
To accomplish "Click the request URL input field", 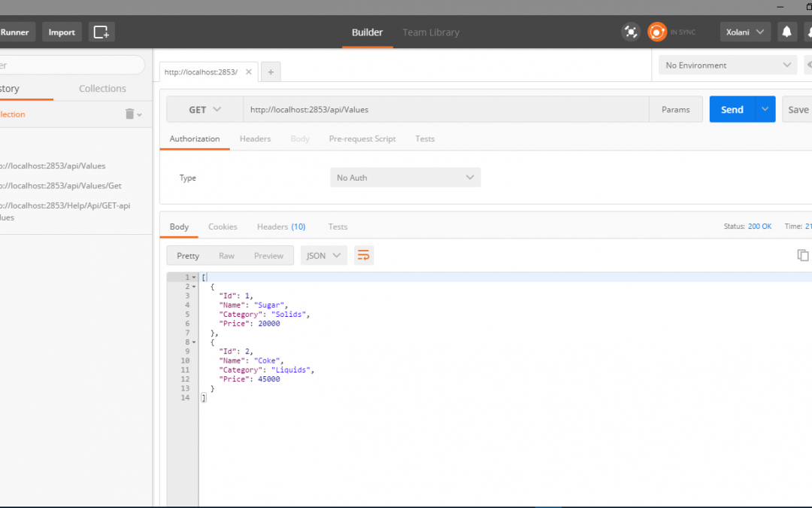I will point(448,109).
